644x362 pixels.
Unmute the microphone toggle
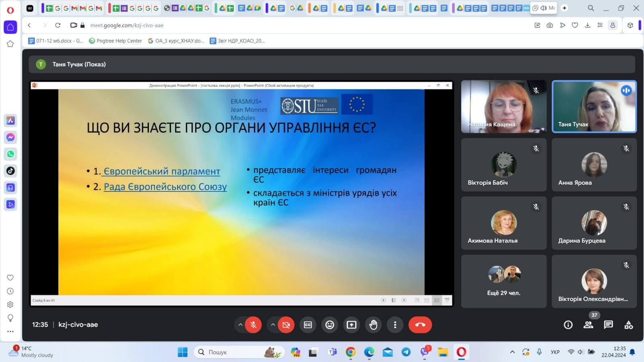253,325
